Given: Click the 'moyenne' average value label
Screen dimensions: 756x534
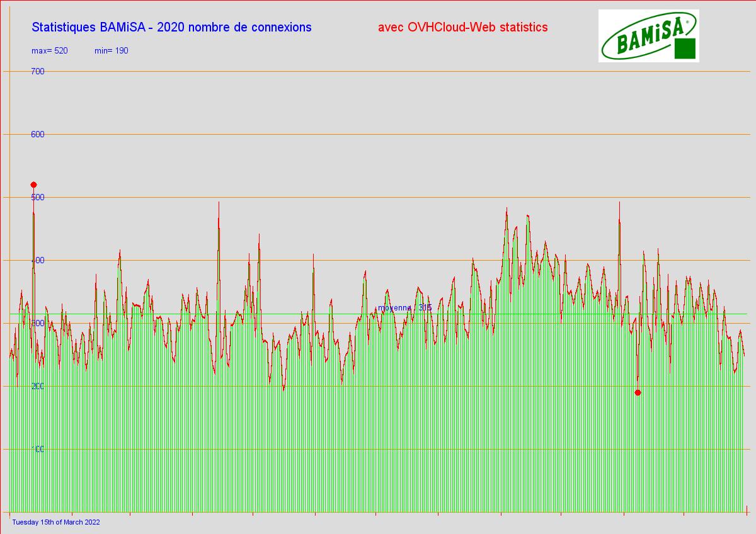Looking at the screenshot, I should (404, 308).
